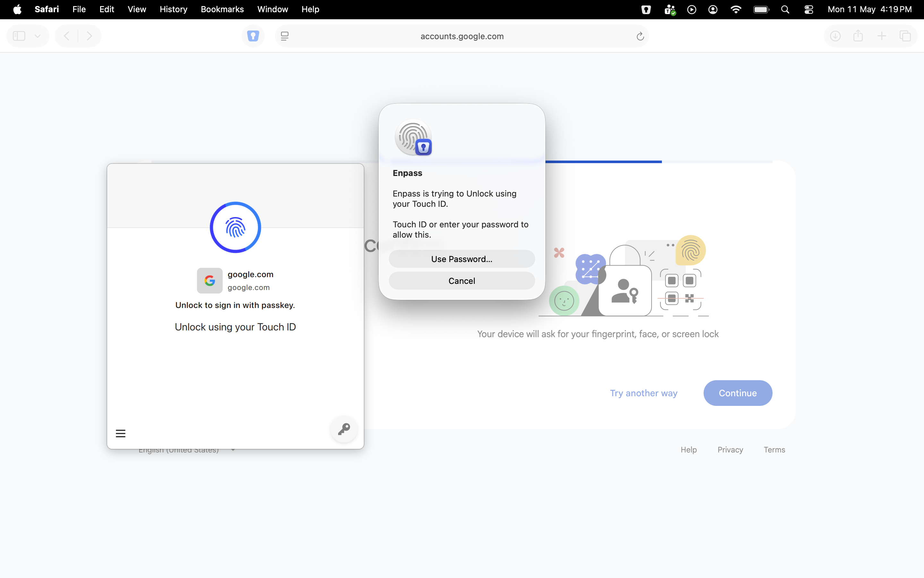Click the passkey illustration image
This screenshot has height=578, width=924.
coord(623,276)
